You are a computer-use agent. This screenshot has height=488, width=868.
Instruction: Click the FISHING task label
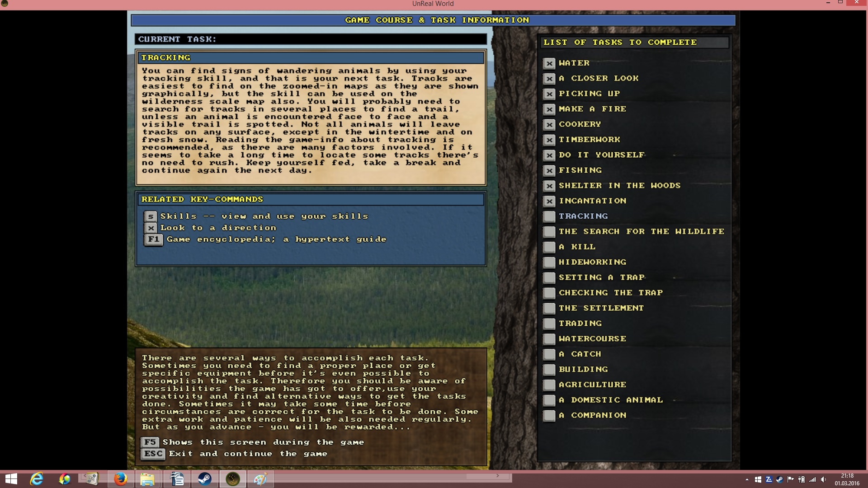pyautogui.click(x=580, y=170)
